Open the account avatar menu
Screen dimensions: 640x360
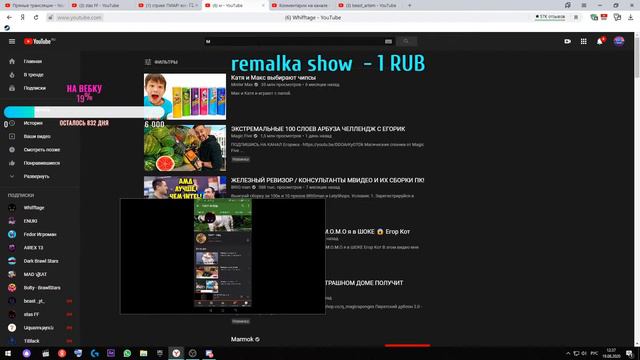[619, 41]
